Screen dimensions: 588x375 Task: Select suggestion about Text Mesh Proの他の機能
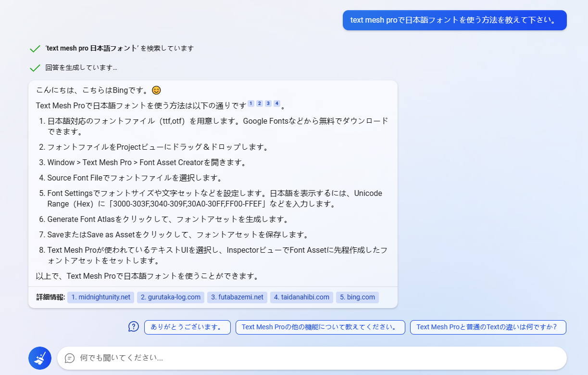[x=320, y=327]
